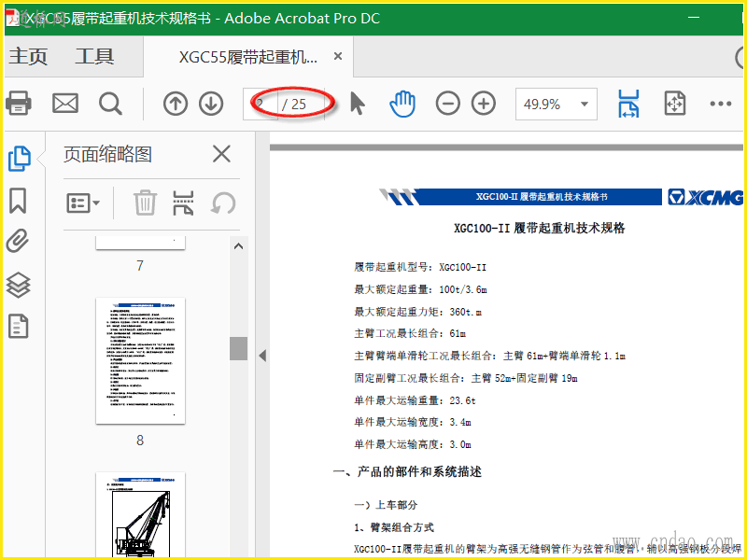
Task: Click line 主臂工况最长组合：61m
Action: pyautogui.click(x=410, y=333)
